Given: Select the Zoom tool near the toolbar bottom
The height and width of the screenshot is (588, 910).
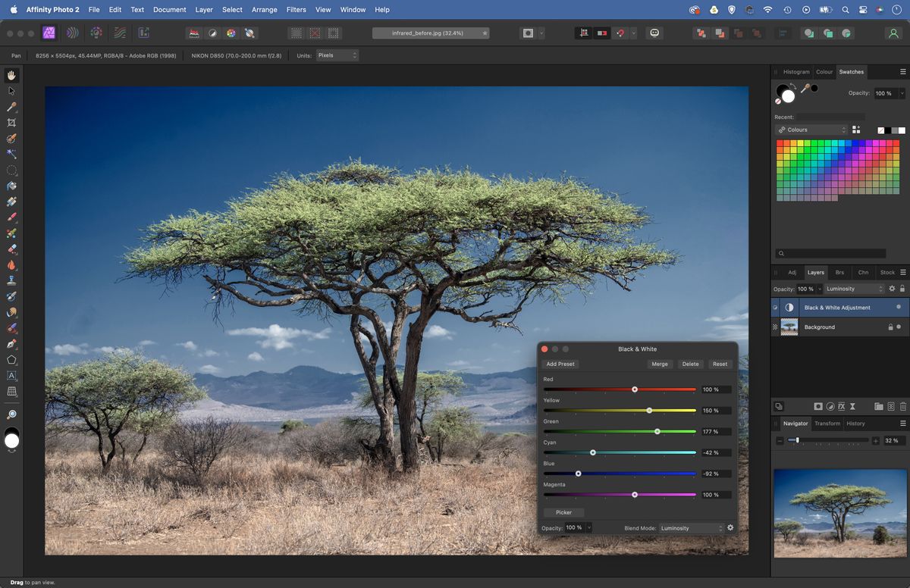Looking at the screenshot, I should (11, 414).
